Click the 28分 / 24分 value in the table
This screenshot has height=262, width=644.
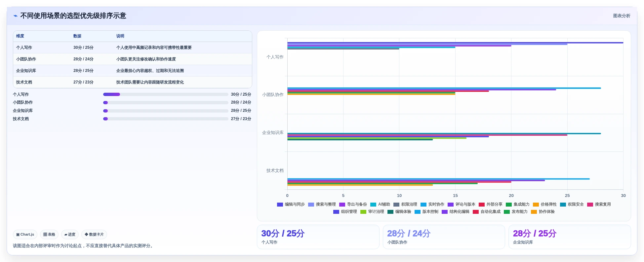click(83, 59)
